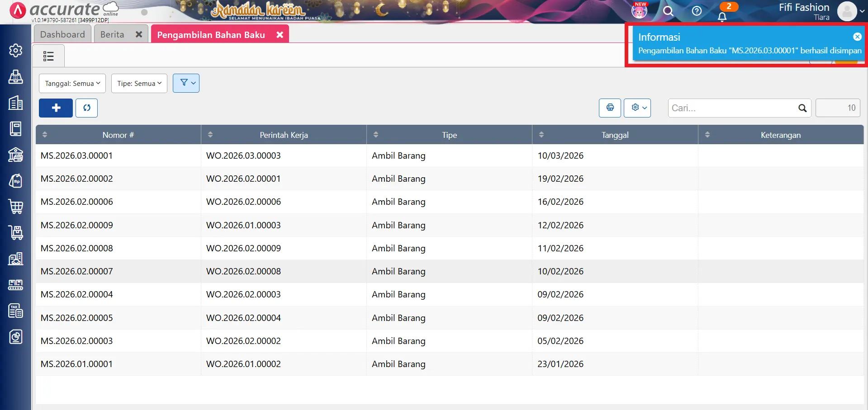The height and width of the screenshot is (410, 868).
Task: Click the Cari search input field
Action: 733,108
